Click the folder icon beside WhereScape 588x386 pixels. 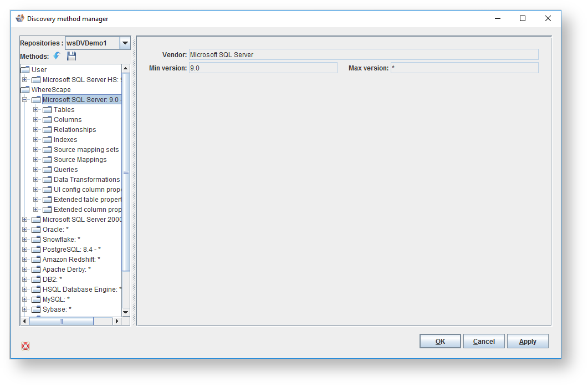click(x=25, y=90)
